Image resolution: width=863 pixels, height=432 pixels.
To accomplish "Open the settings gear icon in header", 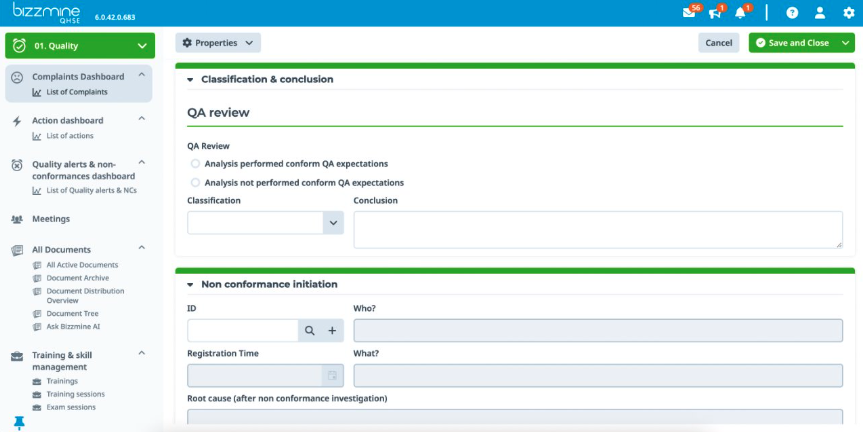I will 848,13.
